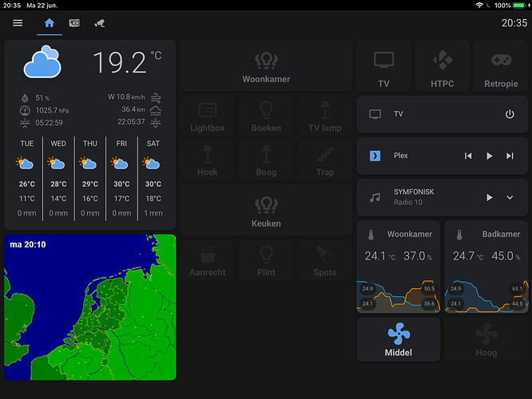This screenshot has width=532, height=399.
Task: Toggle the Boeken bulb
Action: tap(266, 116)
